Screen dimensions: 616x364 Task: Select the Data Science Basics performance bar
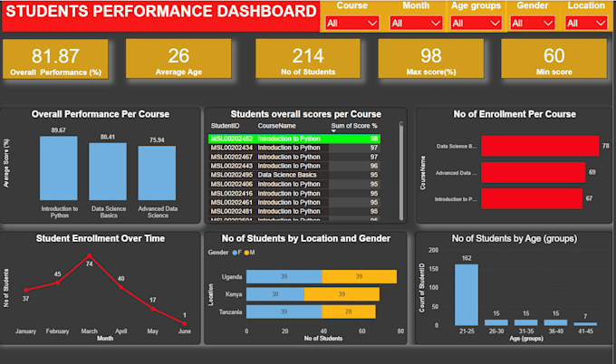tap(108, 172)
